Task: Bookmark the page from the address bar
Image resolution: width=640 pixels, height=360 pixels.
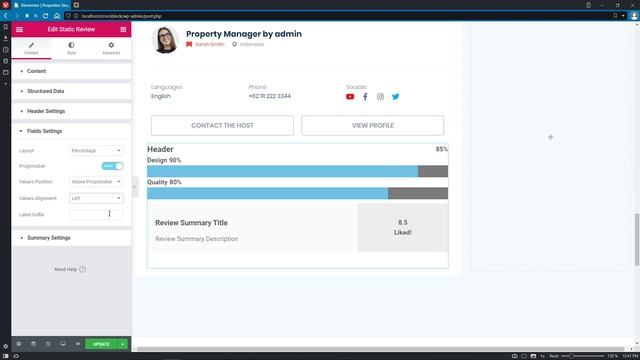Action: (x=615, y=16)
